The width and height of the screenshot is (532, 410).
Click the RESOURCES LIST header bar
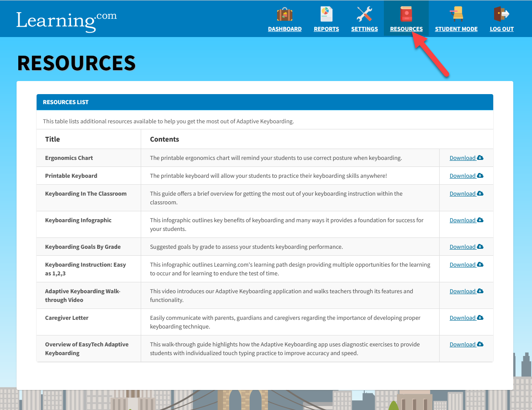click(x=265, y=102)
